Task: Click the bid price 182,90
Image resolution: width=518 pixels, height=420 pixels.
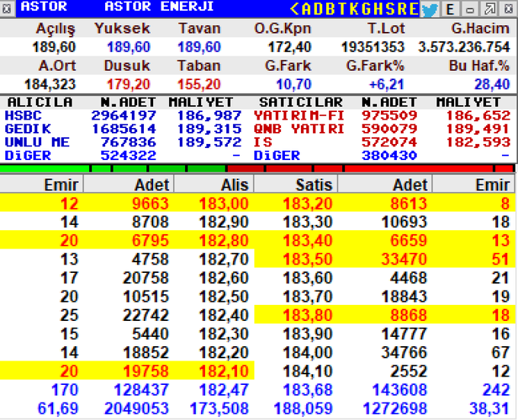Action: (224, 222)
